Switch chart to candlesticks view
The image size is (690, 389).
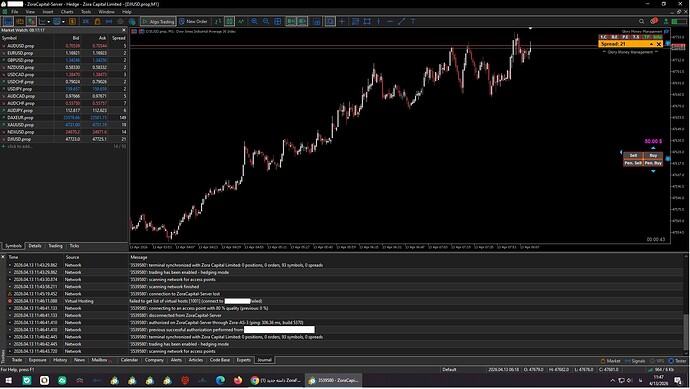coord(229,21)
